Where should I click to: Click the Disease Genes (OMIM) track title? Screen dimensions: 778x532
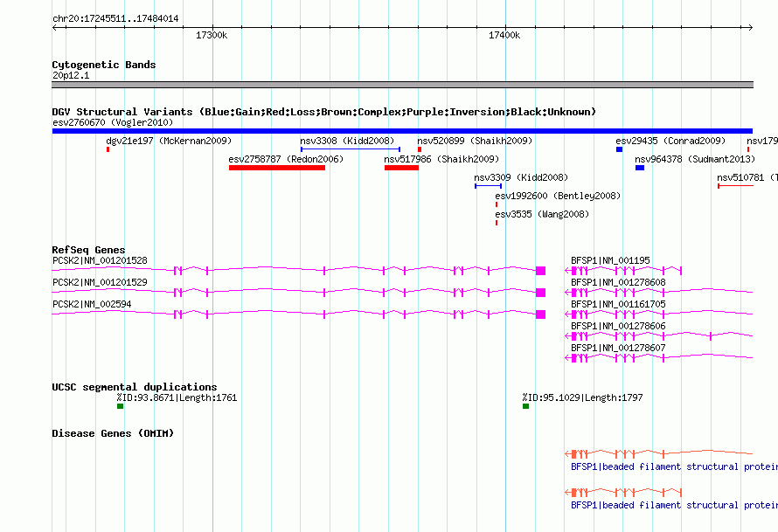113,433
